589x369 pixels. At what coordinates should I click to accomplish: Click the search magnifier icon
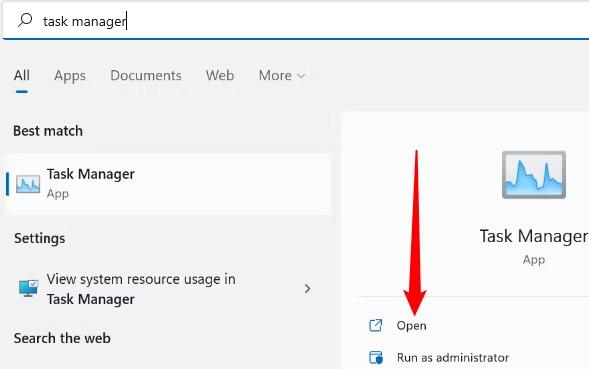click(x=25, y=20)
